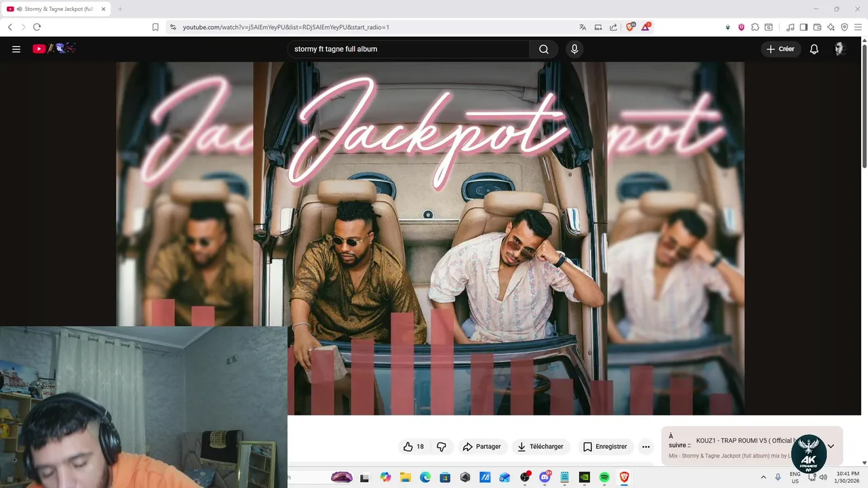Share the video via Partager
This screenshot has height=488, width=868.
tap(481, 447)
